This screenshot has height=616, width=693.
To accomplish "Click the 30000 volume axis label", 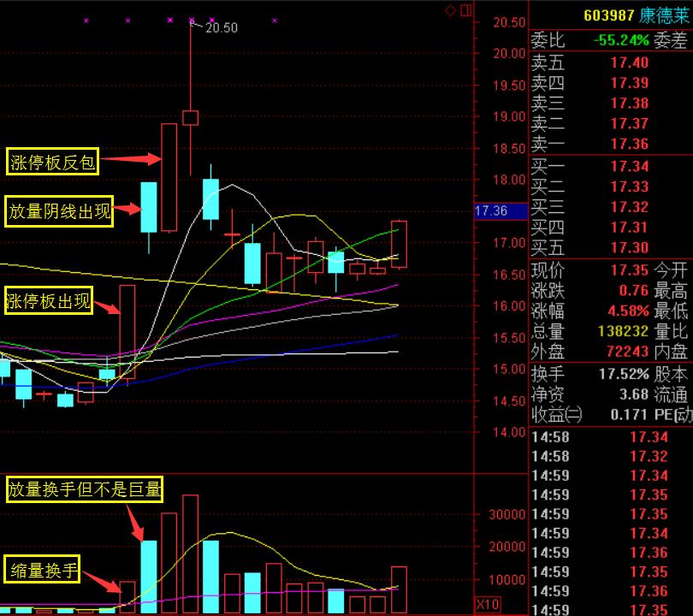I will click(506, 515).
